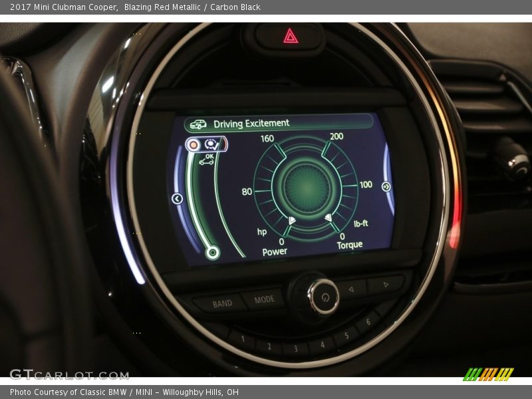Tap the 200 mark on the gauge
The width and height of the screenshot is (532, 399).
336,136
